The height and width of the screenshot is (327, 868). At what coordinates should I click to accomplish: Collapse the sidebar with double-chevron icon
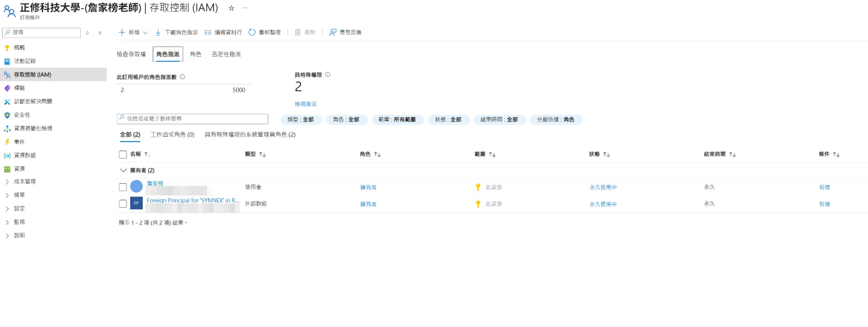pyautogui.click(x=100, y=33)
